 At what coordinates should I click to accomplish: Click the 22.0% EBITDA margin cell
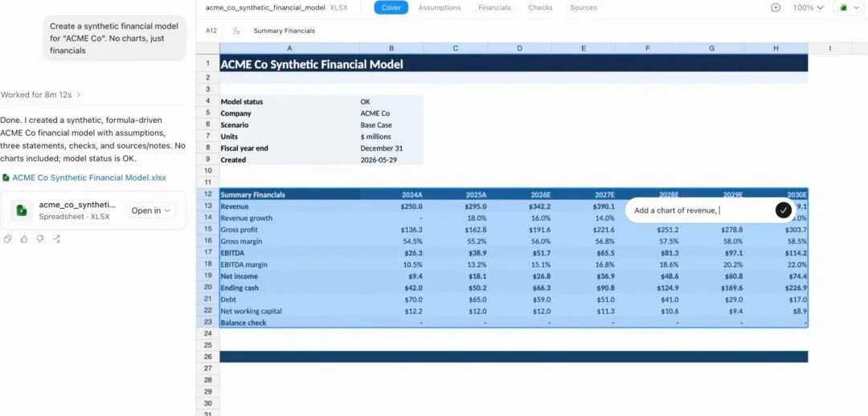(x=776, y=264)
